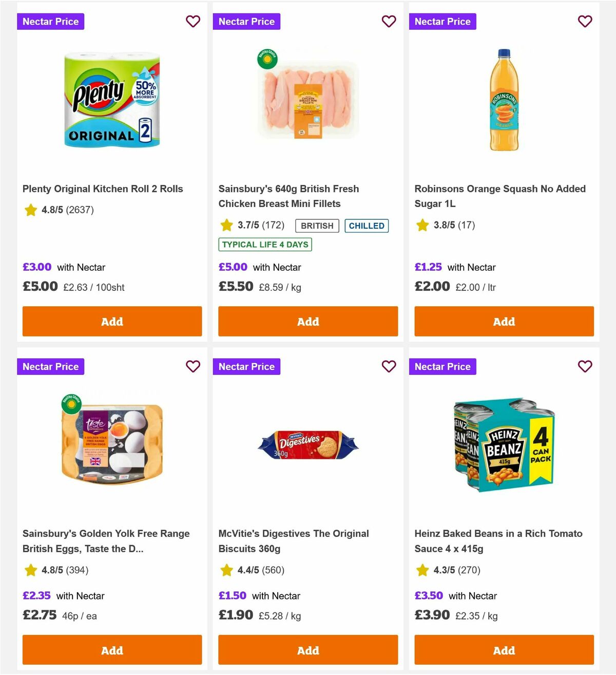This screenshot has width=616, height=675.
Task: Click the heart icon on Heinz Baked Beans
Action: pos(585,367)
